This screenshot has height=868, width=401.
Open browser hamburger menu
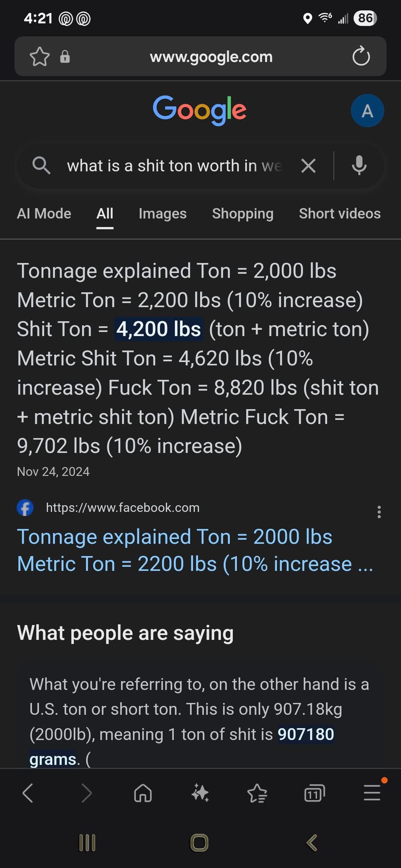372,793
